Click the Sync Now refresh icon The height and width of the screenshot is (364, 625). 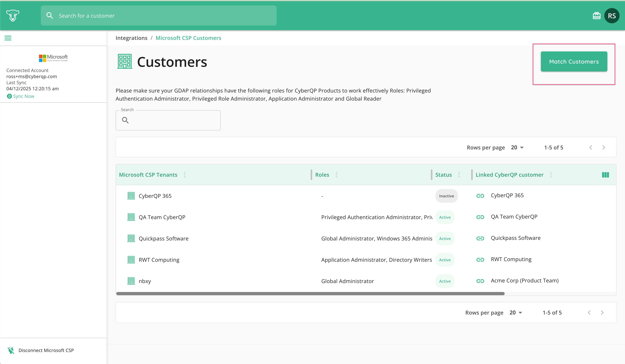point(9,96)
